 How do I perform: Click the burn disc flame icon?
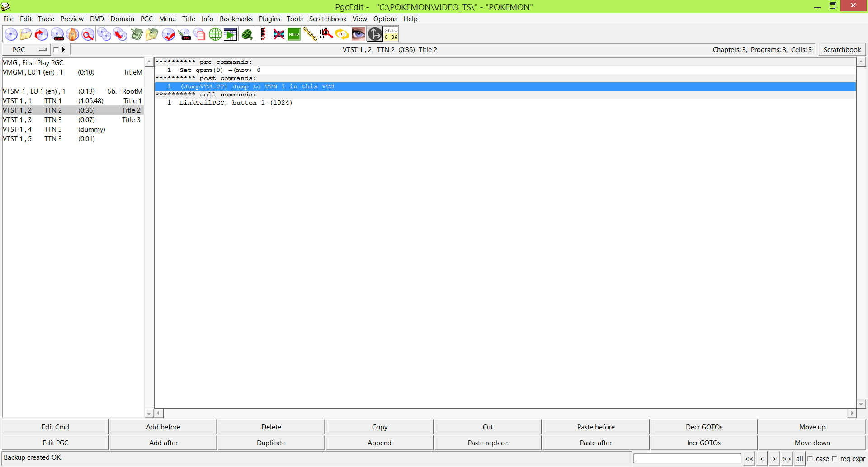point(72,34)
